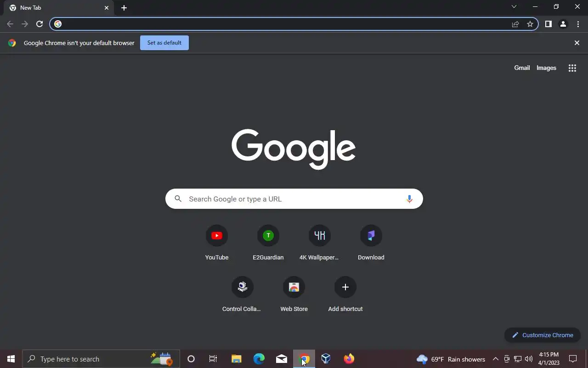Open the Windows notification center
The width and height of the screenshot is (588, 368).
(573, 359)
